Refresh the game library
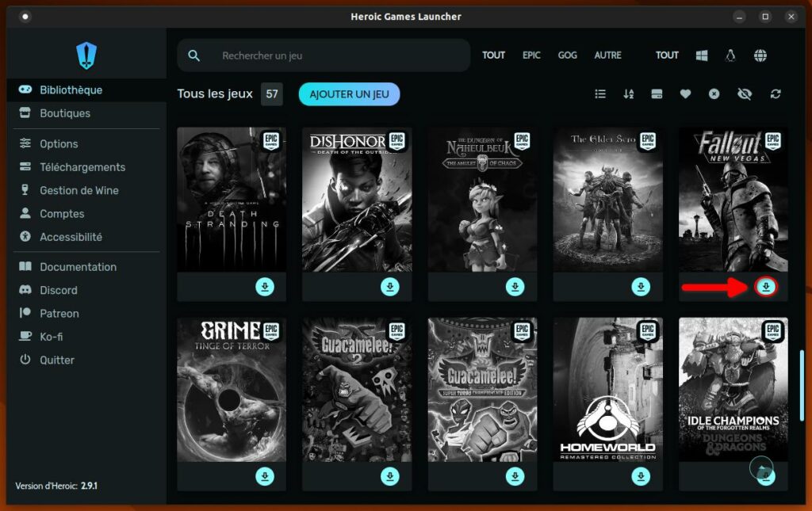The height and width of the screenshot is (511, 812). (776, 94)
